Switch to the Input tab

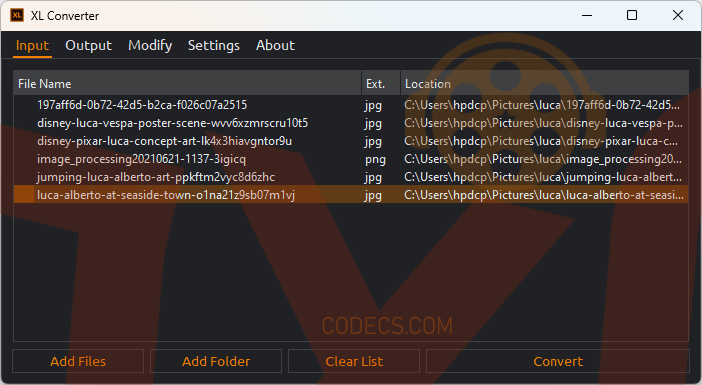tap(32, 46)
